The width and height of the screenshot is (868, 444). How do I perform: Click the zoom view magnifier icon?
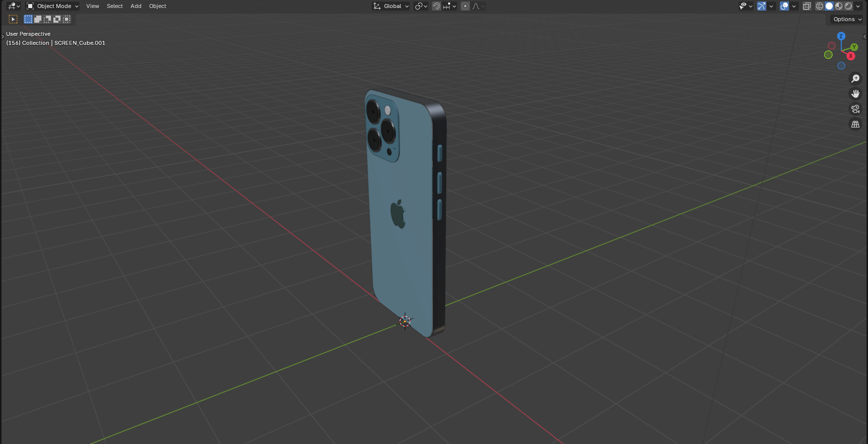pyautogui.click(x=855, y=79)
